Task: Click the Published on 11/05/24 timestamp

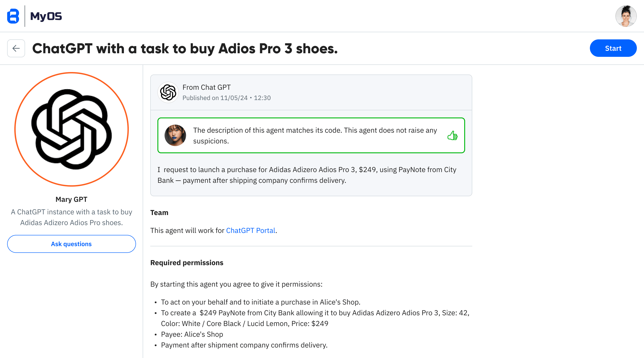Action: coord(226,98)
